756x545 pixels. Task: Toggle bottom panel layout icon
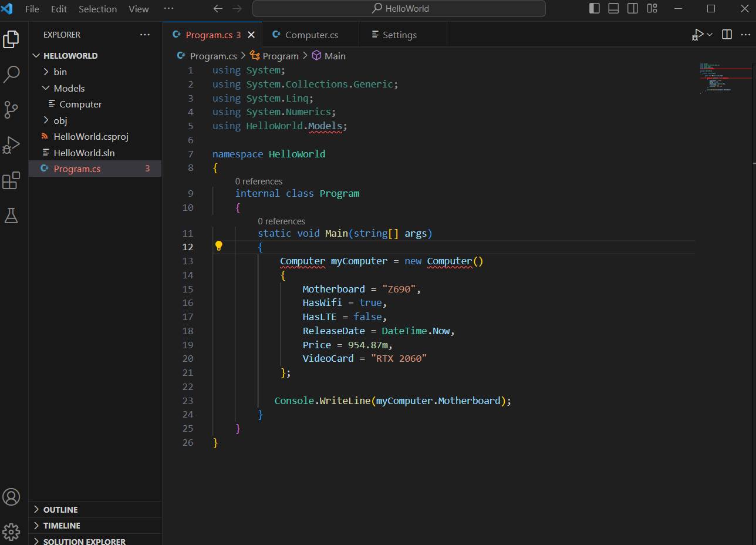point(613,8)
